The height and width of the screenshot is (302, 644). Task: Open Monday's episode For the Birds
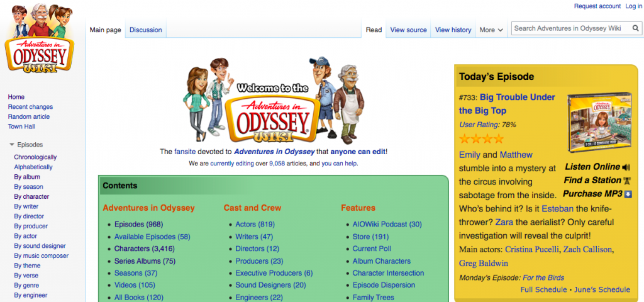[543, 277]
